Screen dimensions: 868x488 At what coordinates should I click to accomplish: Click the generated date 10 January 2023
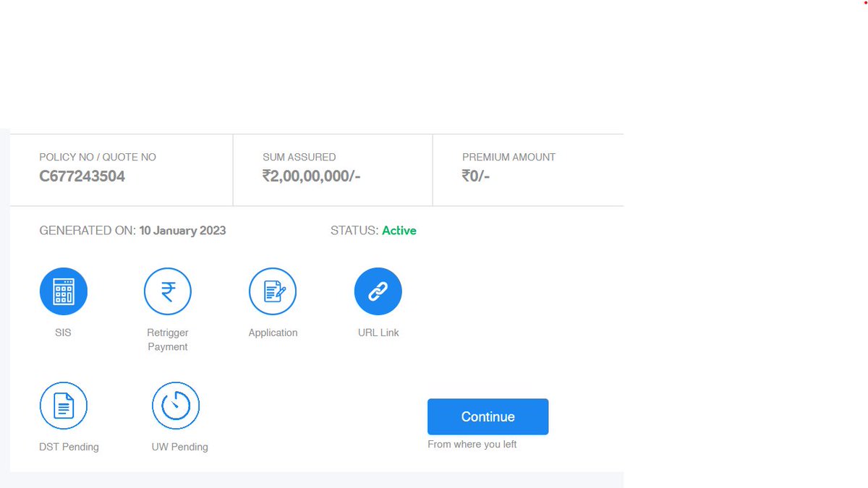click(183, 231)
